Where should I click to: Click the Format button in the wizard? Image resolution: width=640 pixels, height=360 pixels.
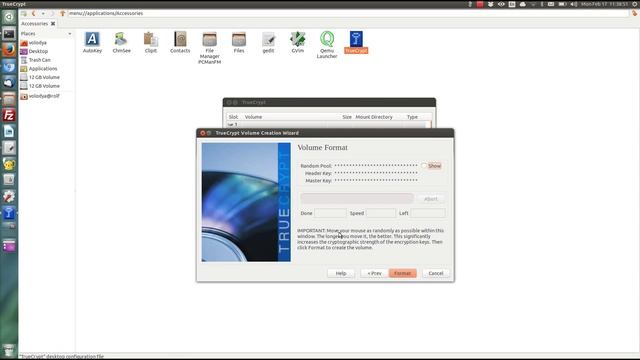click(x=402, y=273)
